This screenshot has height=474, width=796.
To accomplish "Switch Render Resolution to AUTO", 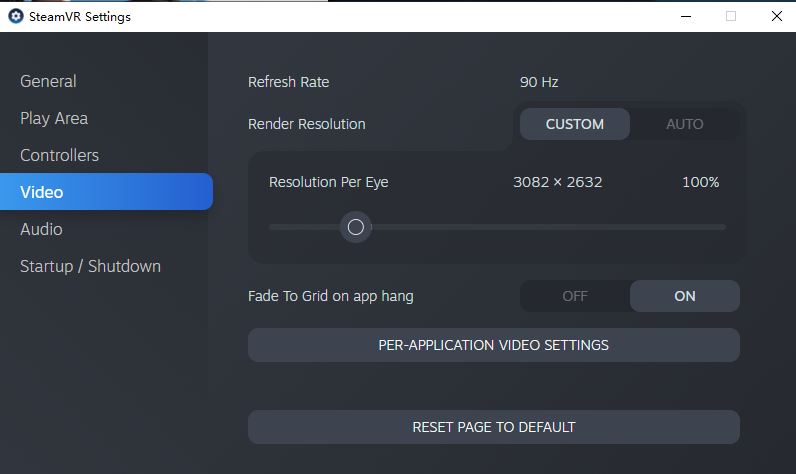I will coord(685,124).
